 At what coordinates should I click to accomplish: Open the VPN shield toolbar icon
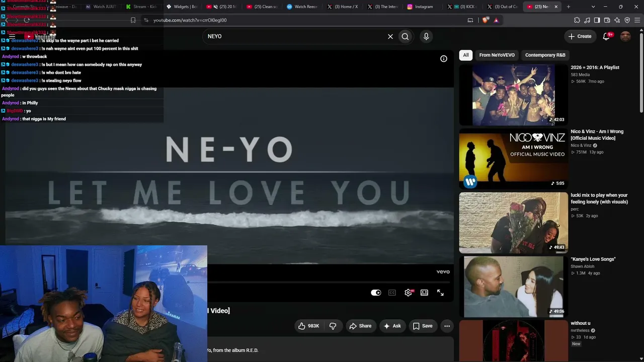(627, 20)
